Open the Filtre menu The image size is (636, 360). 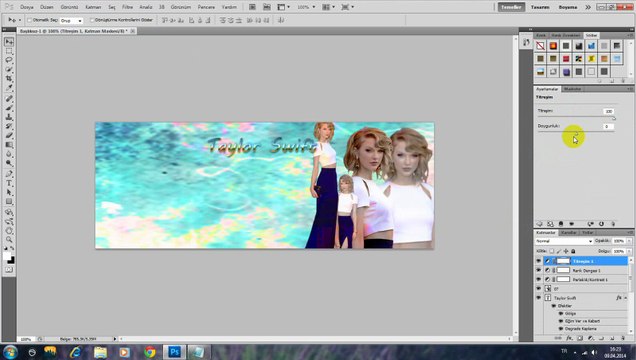[x=127, y=7]
